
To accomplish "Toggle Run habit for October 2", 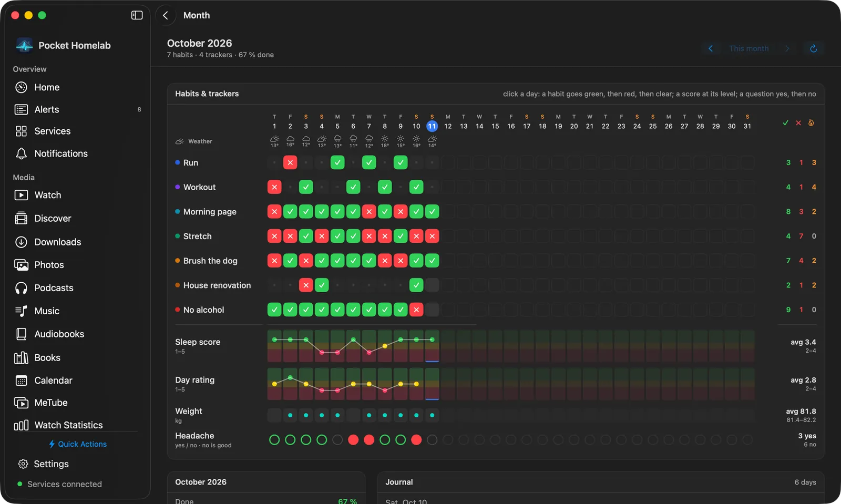I will tap(290, 162).
